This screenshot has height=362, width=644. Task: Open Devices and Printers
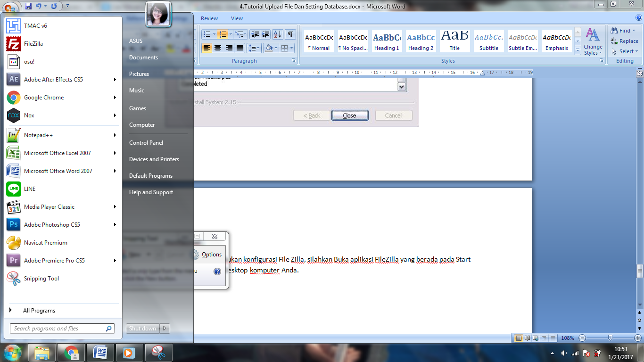(x=154, y=159)
